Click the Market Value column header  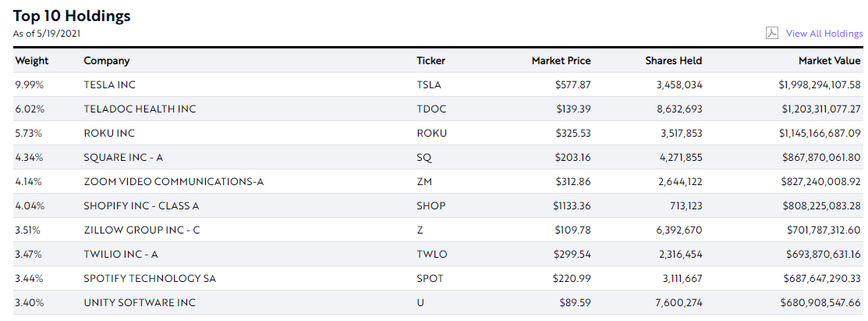829,61
